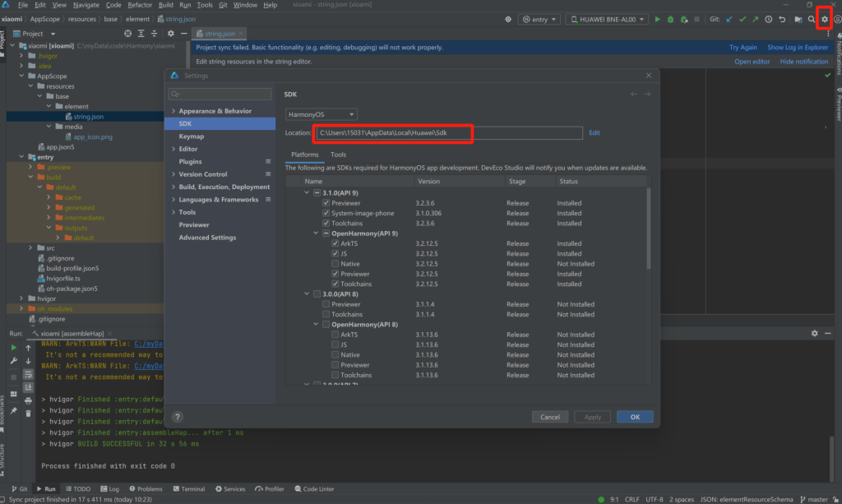
Task: Open Git history clock icon
Action: (x=769, y=19)
